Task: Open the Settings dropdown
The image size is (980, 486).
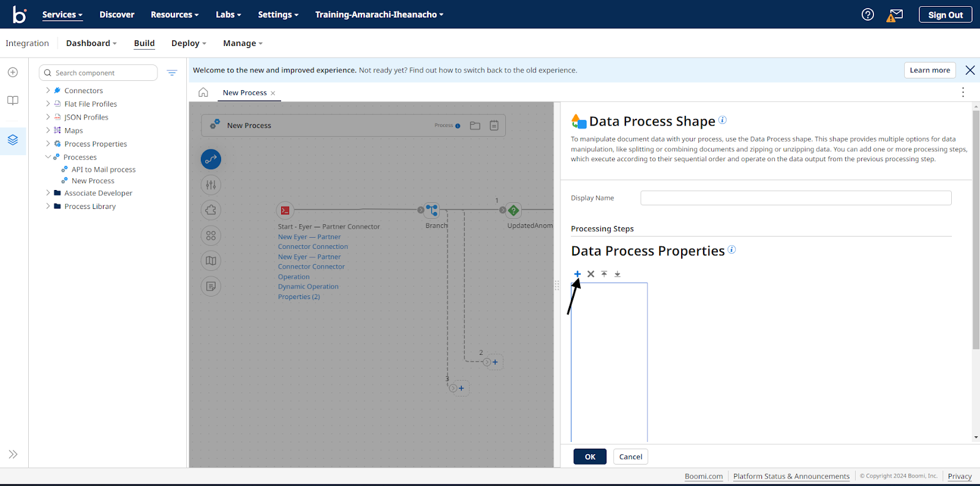Action: point(278,15)
